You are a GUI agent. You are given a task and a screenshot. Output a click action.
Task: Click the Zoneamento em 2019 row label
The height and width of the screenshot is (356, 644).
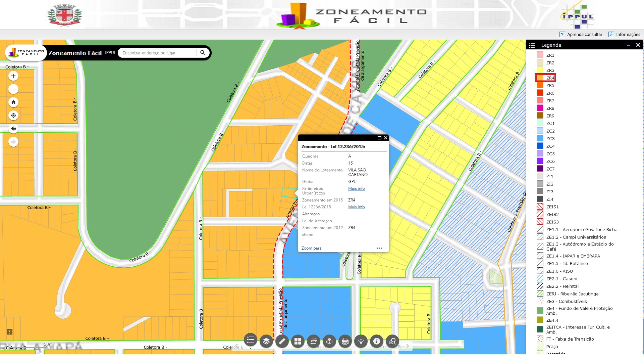[x=322, y=228]
